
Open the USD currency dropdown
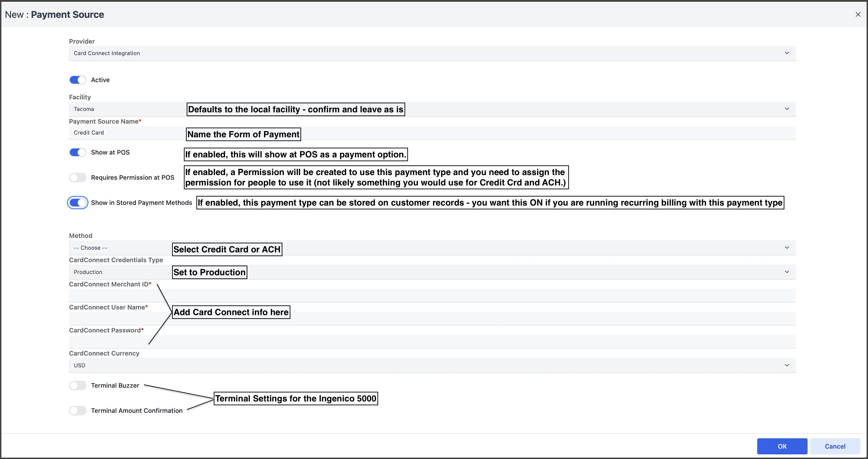pos(432,365)
